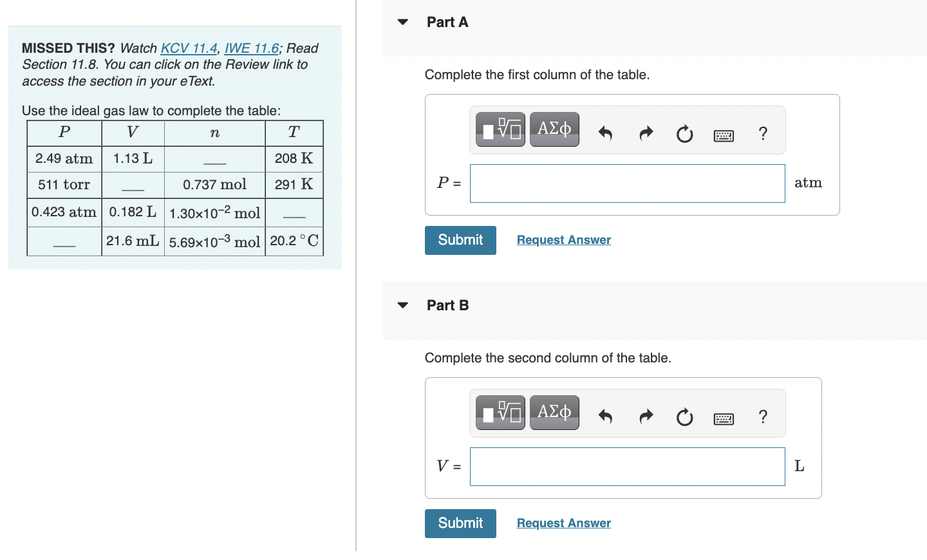Click the question mark help icon in Part A
The height and width of the screenshot is (560, 927).
(763, 133)
